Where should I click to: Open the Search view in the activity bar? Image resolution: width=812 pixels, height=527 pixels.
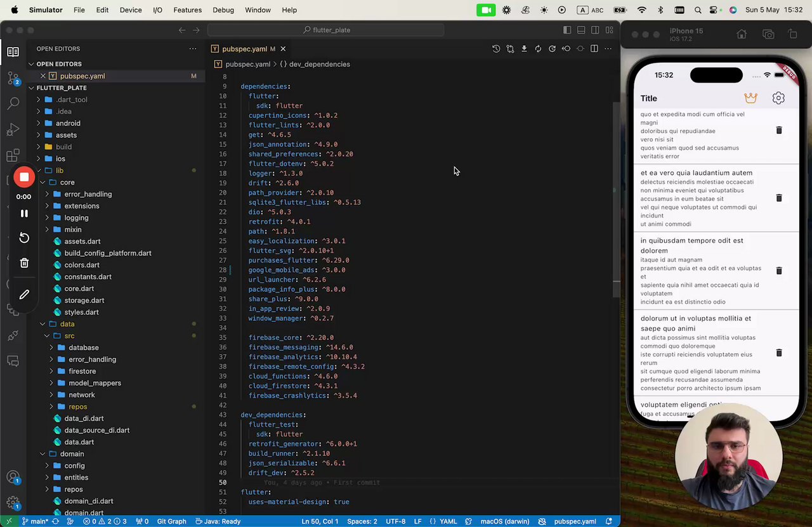pyautogui.click(x=13, y=104)
